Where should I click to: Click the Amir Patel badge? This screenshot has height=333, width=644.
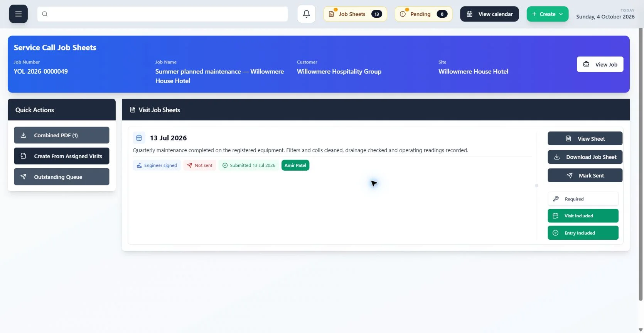click(x=295, y=165)
